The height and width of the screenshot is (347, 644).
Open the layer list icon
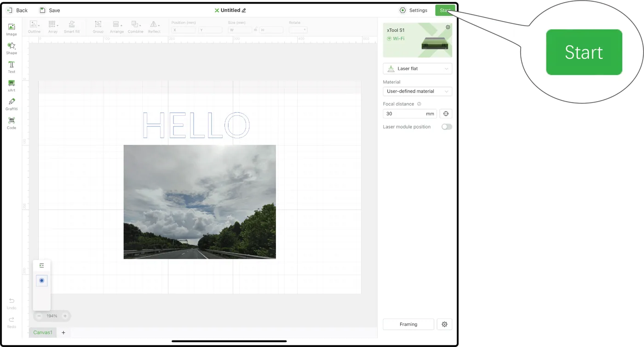42,266
